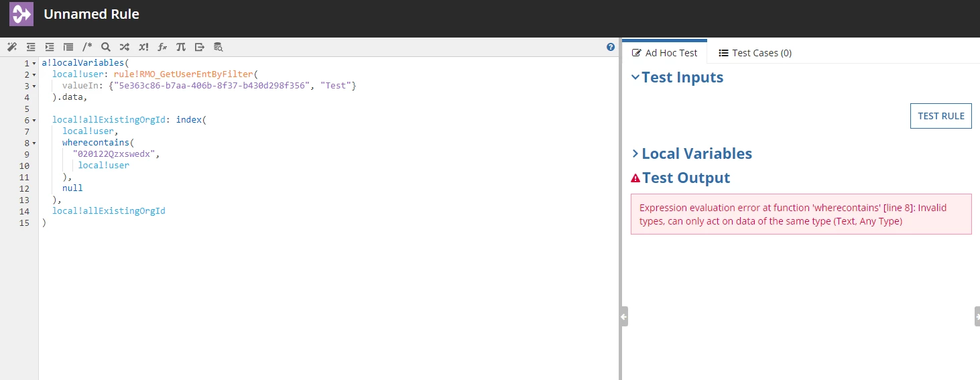
Task: Click rule!RMO_GetUserEntByFilter in code
Action: click(183, 74)
